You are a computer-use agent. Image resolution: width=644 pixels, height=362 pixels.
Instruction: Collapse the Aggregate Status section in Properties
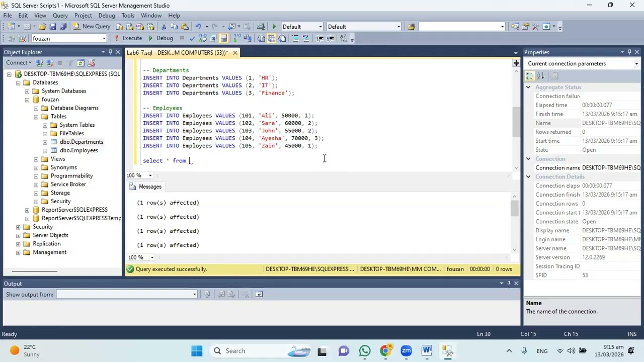528,87
